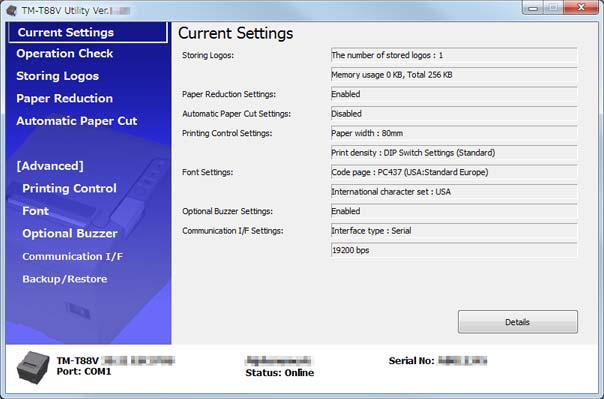Viewport: 604px width, 399px height.
Task: Click the Code page PC437 field
Action: click(454, 172)
